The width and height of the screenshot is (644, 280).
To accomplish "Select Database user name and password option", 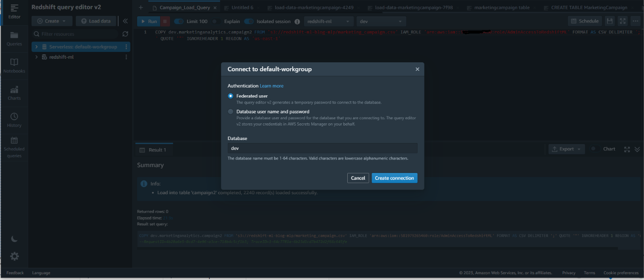I will pos(230,112).
